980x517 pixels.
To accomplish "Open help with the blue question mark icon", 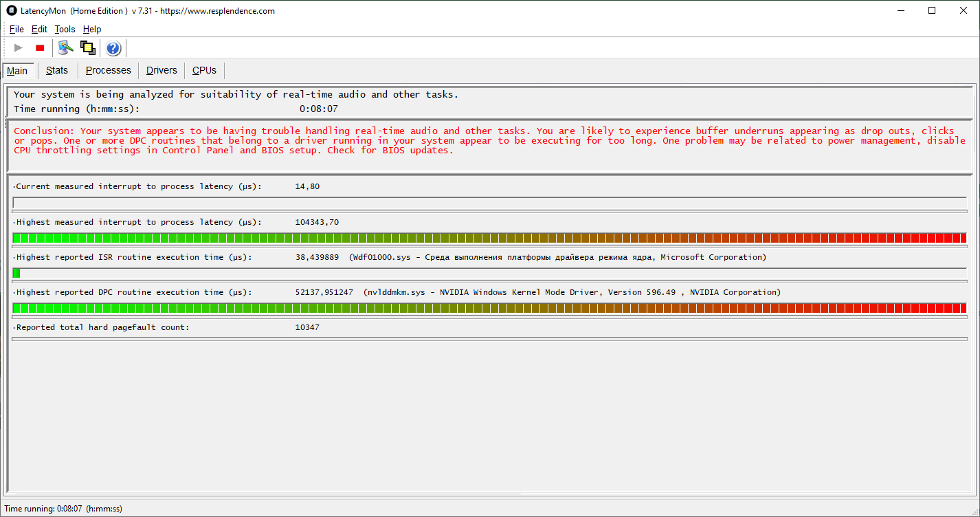I will (x=113, y=48).
